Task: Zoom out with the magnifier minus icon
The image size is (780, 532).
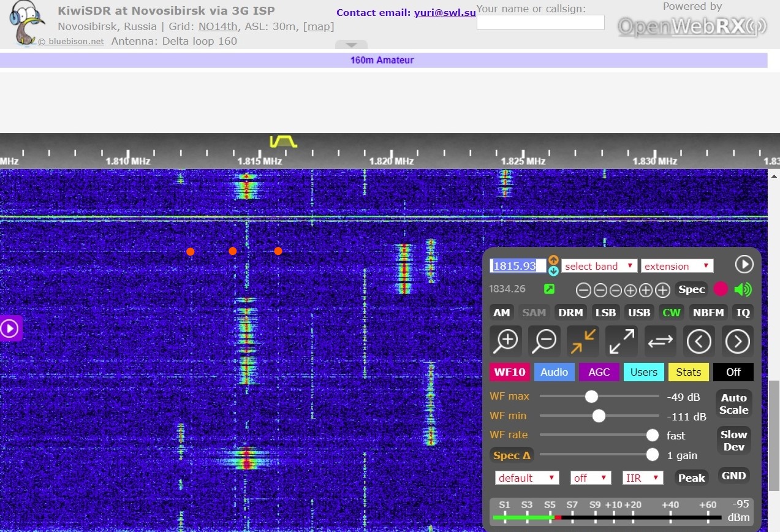Action: (545, 341)
